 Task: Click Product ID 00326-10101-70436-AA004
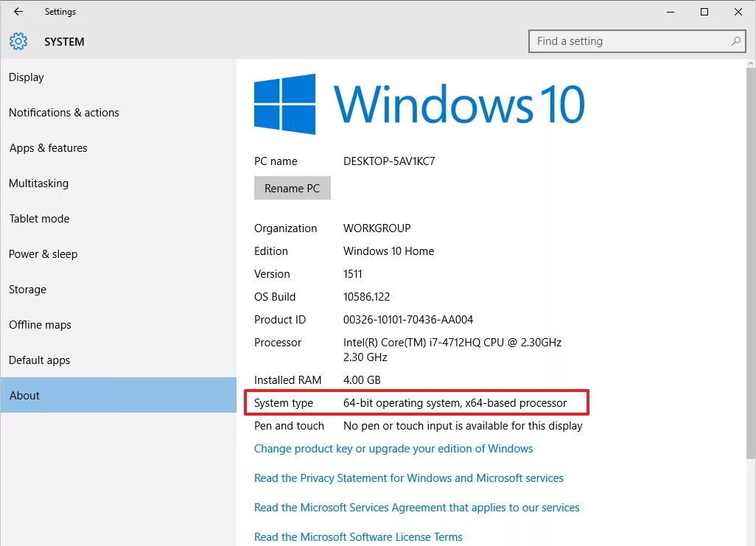coord(408,319)
